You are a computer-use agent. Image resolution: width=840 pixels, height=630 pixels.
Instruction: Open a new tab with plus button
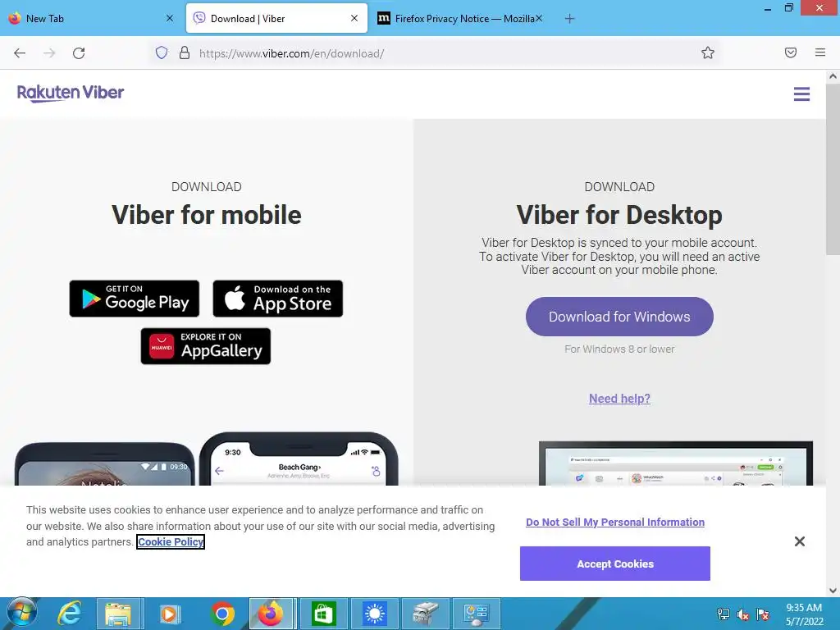(569, 19)
